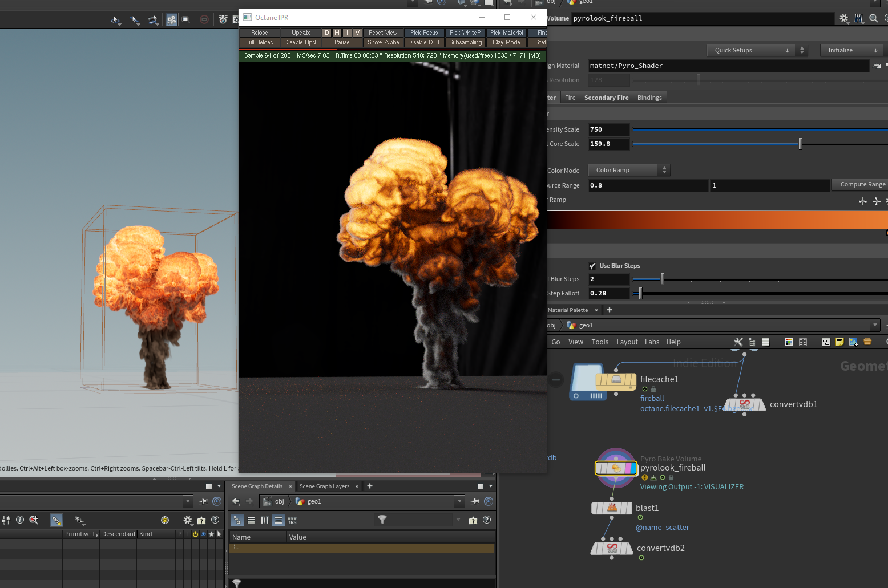
Task: Click the background image icon in network toolbar
Action: pos(853,342)
